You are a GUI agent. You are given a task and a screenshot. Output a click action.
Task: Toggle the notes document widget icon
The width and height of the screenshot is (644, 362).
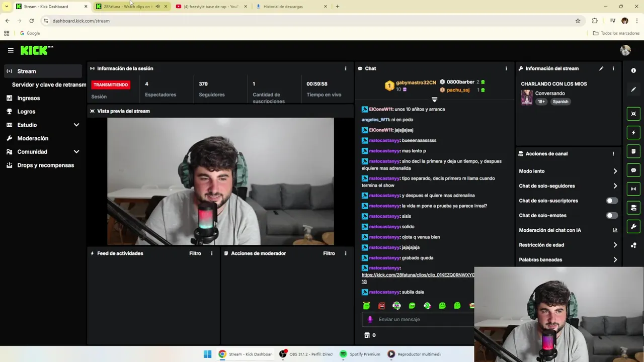tap(633, 151)
